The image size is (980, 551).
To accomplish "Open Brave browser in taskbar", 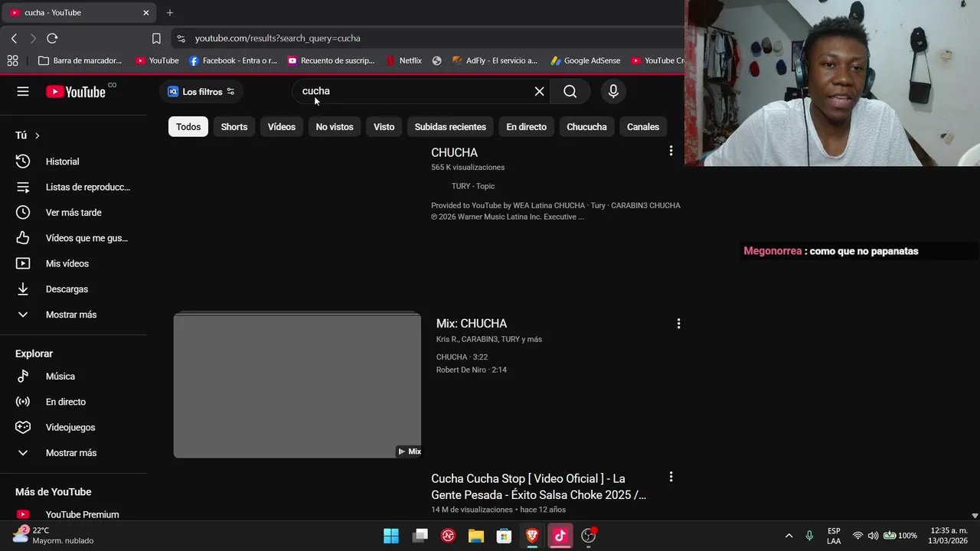I will (532, 536).
